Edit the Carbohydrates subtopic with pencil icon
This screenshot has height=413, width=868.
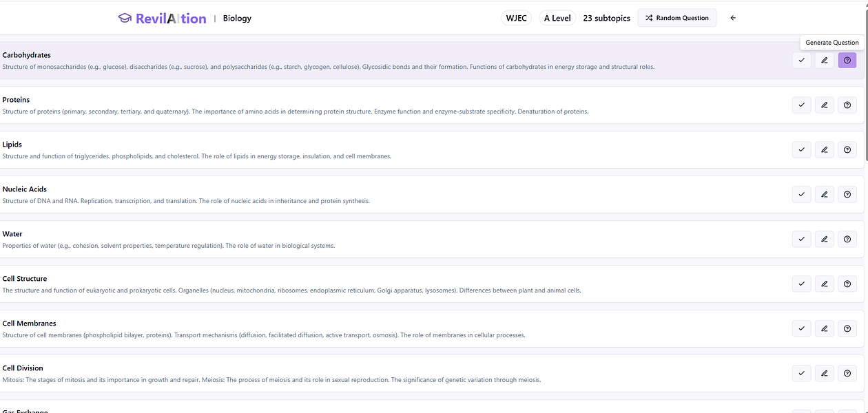pos(825,61)
